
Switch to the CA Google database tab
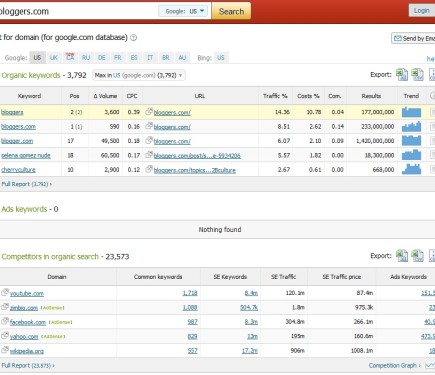click(70, 58)
